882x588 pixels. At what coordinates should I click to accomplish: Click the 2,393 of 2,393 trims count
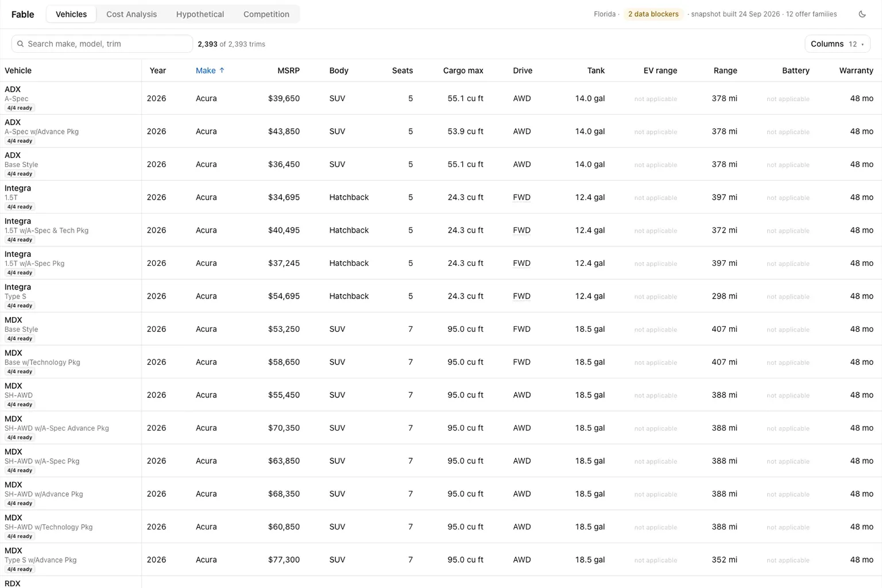pyautogui.click(x=231, y=44)
